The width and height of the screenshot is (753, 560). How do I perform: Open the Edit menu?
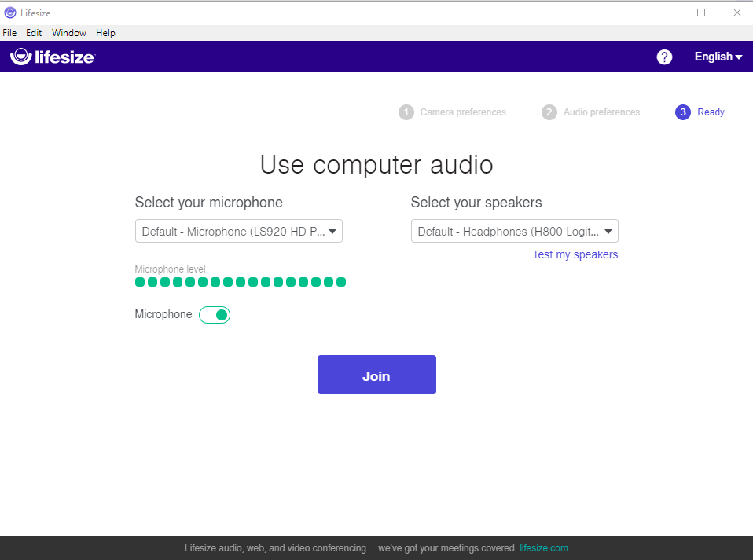34,32
